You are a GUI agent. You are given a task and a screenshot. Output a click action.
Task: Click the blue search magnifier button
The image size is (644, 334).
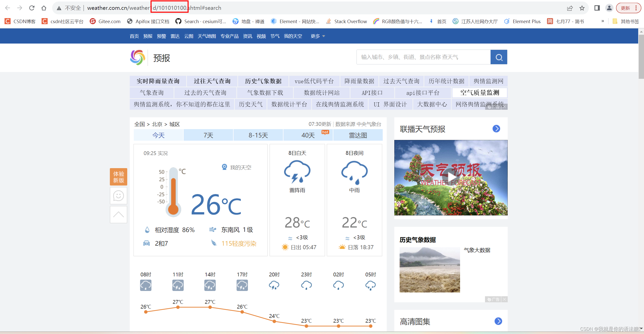pyautogui.click(x=499, y=57)
